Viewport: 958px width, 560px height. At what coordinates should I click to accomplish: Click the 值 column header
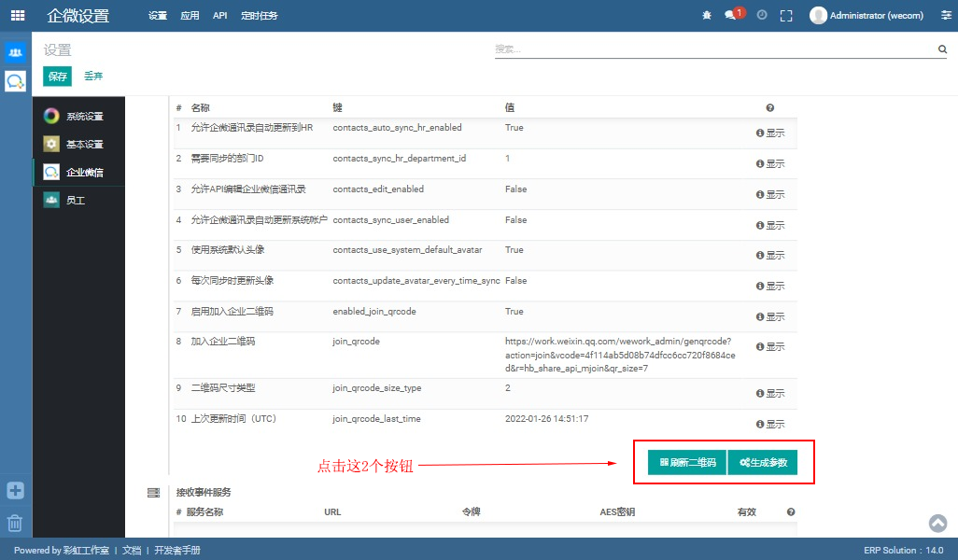(x=510, y=108)
